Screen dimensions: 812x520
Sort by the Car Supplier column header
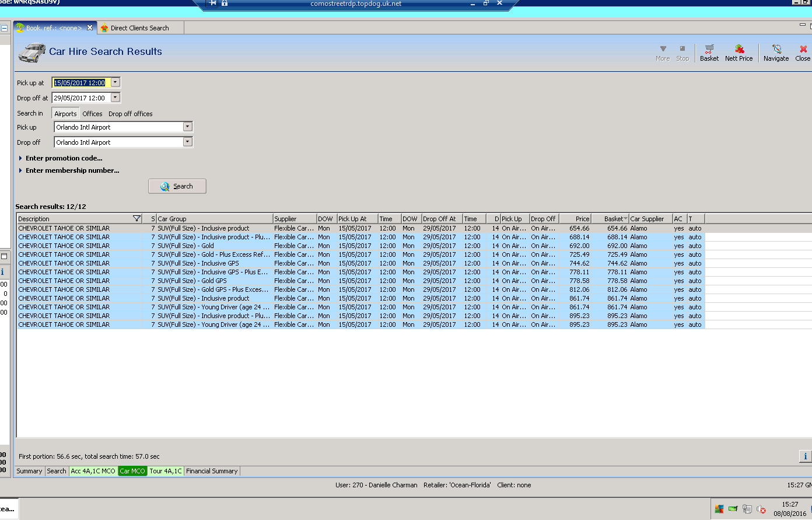650,219
